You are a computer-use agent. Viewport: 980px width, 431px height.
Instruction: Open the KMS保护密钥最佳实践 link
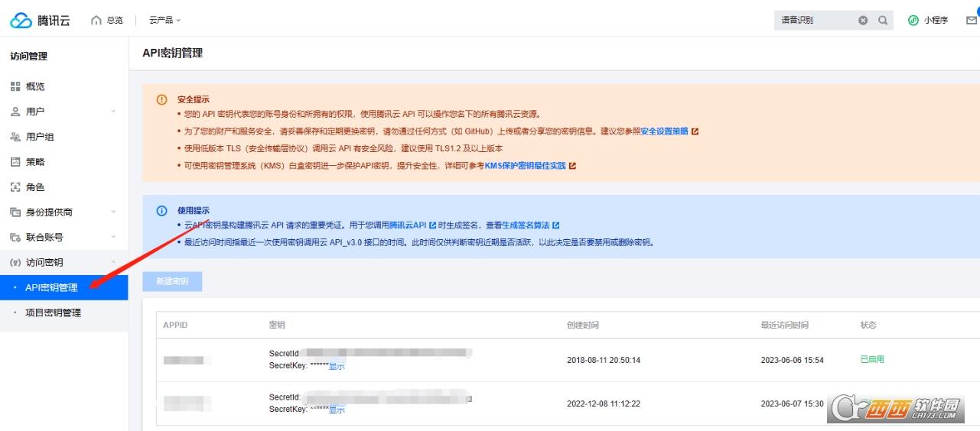526,165
